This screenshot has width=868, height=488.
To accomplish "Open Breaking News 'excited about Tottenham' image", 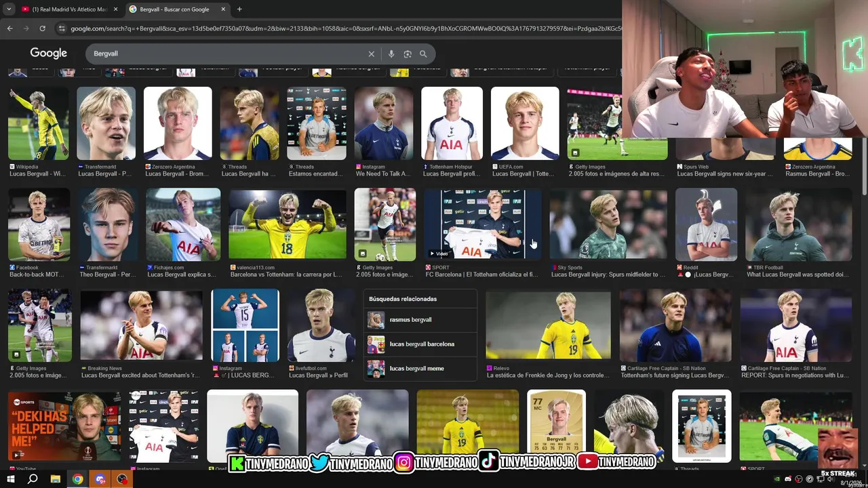I will coord(141,325).
